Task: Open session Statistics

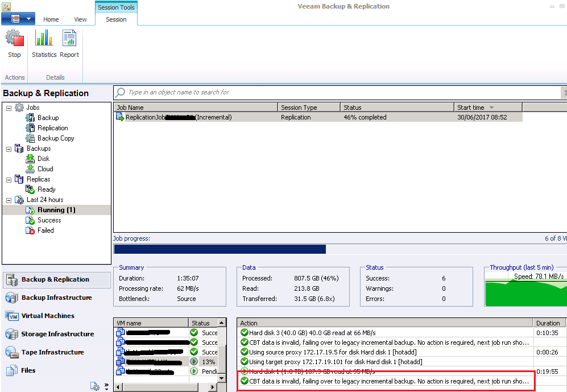Action: 44,43
